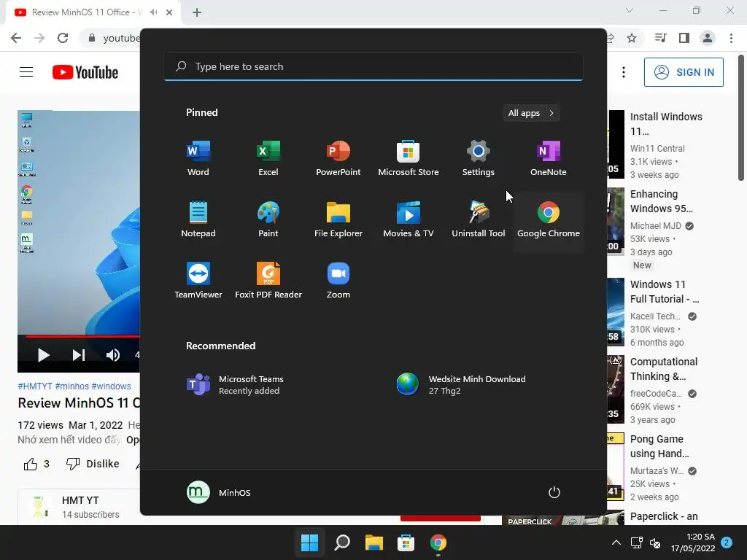Open HMT YT channel name
This screenshot has height=560, width=747.
[80, 500]
